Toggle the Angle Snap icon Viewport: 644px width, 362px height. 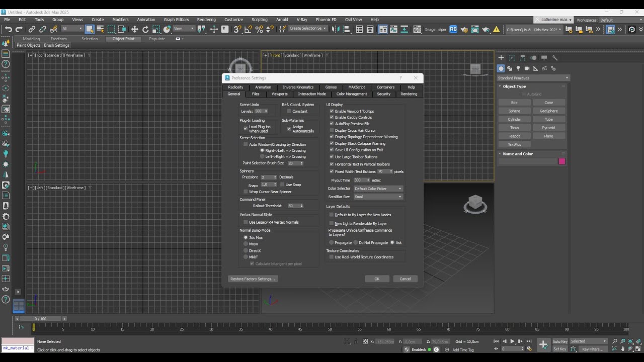[x=248, y=29]
